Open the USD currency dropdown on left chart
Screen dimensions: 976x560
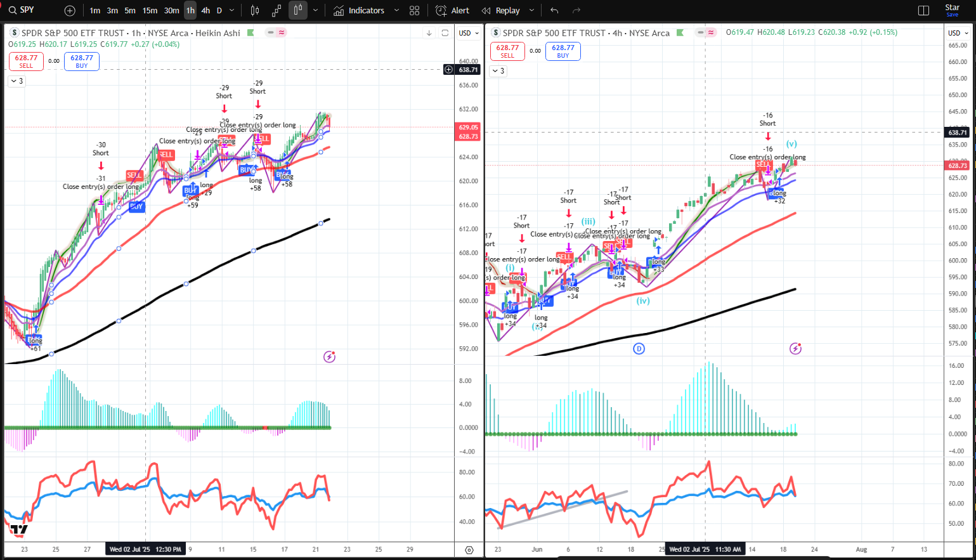pyautogui.click(x=468, y=33)
